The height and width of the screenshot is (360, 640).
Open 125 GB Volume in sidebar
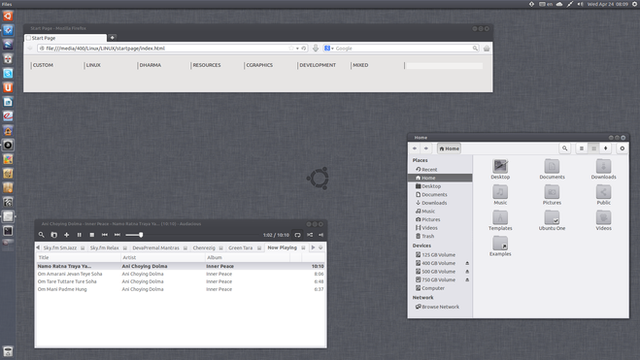click(440, 255)
